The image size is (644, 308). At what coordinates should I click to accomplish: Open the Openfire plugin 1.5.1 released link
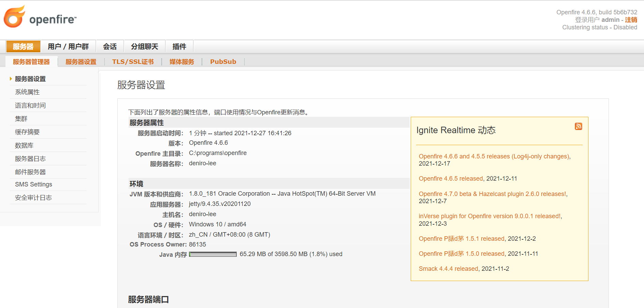tap(462, 239)
